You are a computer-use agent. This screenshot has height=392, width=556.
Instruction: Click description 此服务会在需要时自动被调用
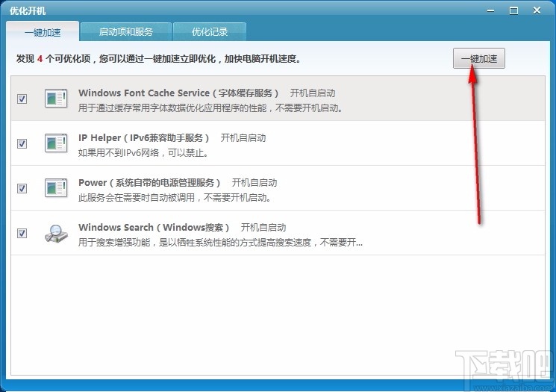tap(175, 197)
